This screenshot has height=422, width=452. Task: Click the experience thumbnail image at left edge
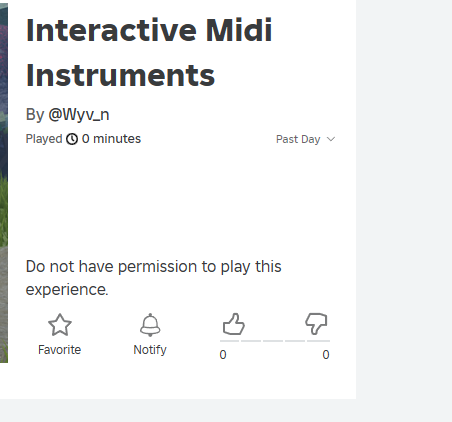(x=4, y=183)
